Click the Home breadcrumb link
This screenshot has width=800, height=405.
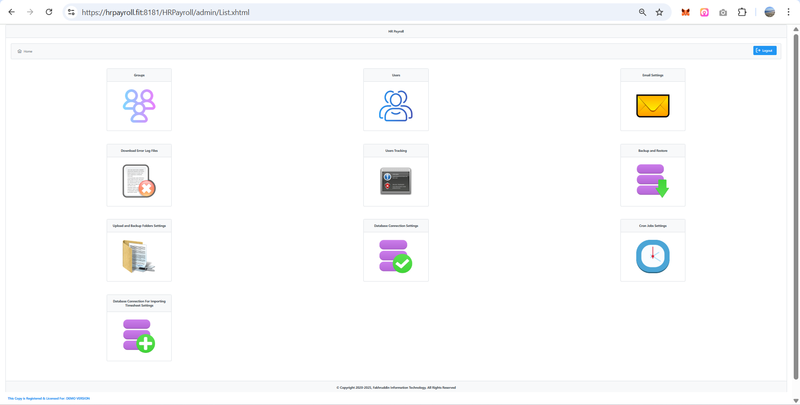[x=27, y=51]
